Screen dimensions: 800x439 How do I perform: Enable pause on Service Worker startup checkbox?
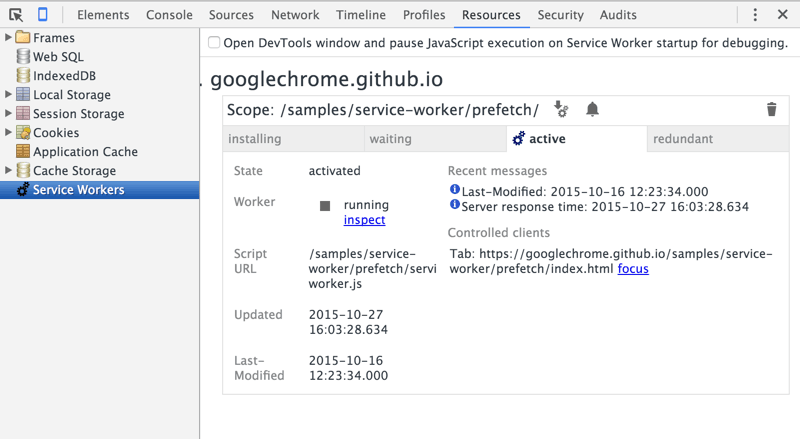coord(214,42)
